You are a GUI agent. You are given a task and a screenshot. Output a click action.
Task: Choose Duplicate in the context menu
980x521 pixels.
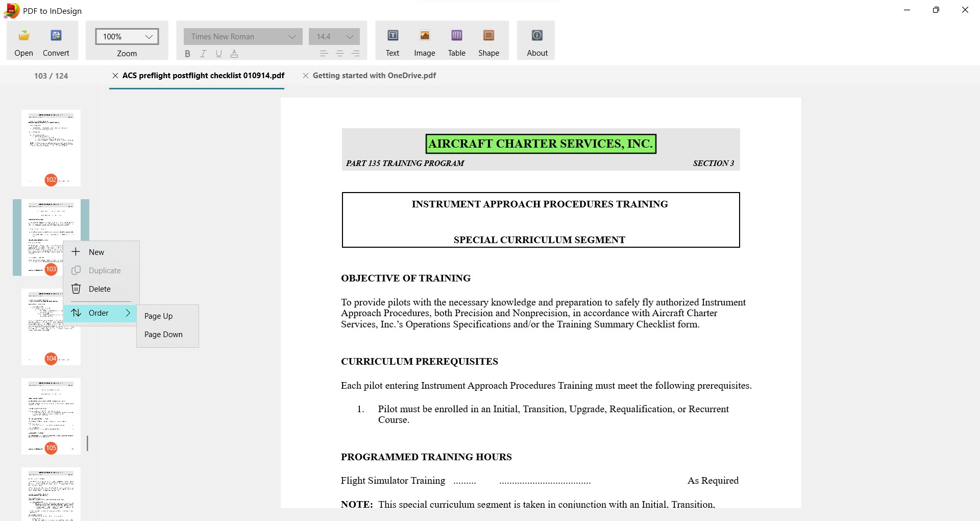101,271
